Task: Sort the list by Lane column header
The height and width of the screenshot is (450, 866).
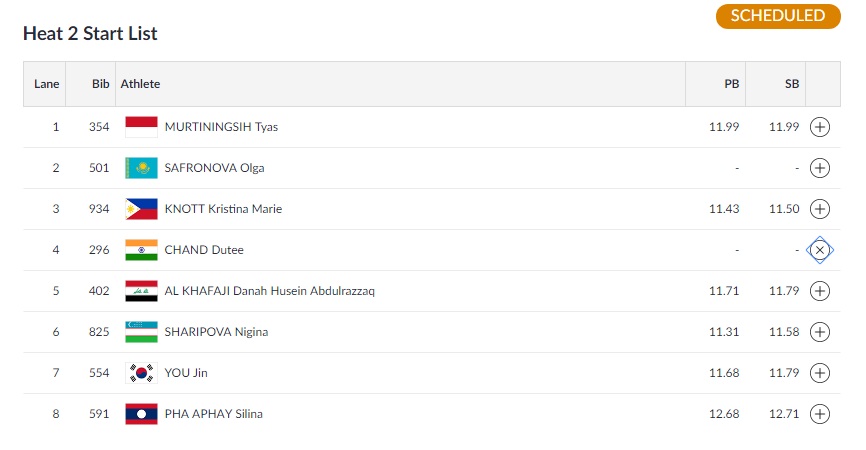Action: (47, 84)
